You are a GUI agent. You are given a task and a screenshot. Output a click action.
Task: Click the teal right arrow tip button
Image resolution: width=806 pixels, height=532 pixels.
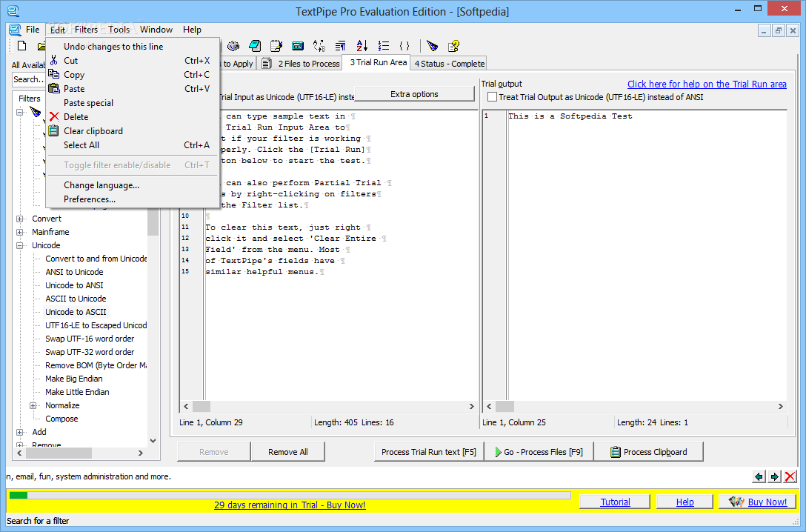(775, 476)
